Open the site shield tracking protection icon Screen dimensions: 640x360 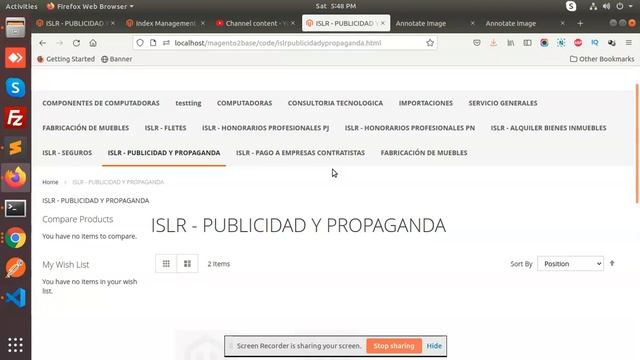140,43
